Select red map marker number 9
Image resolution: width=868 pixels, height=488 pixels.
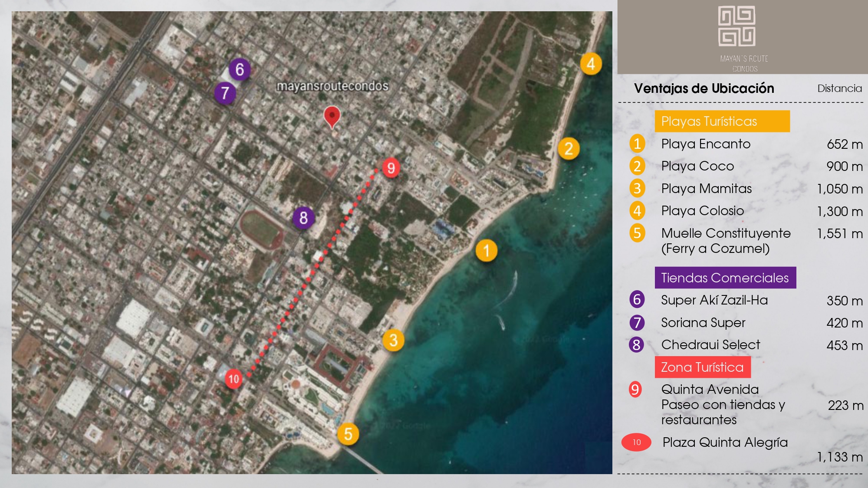[391, 168]
